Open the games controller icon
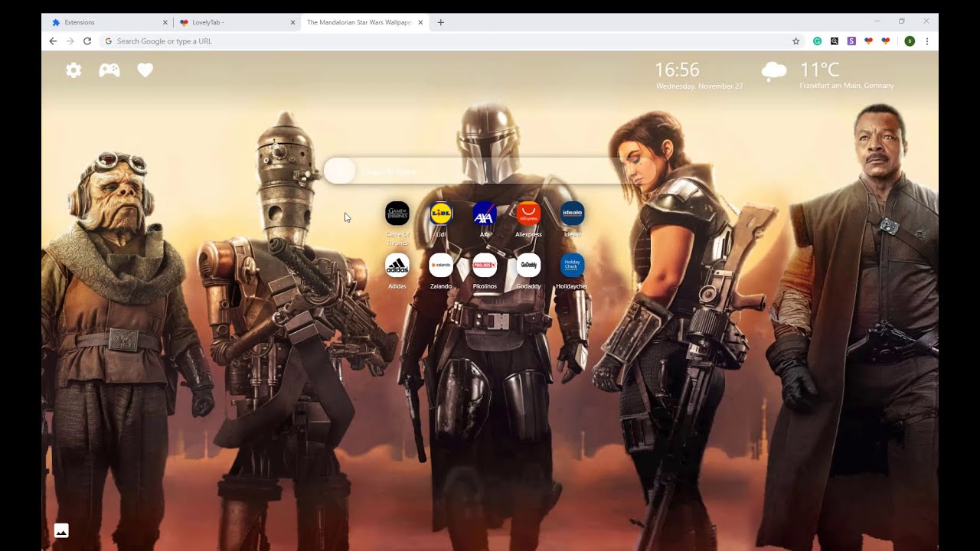Viewport: 980px width, 551px height. point(109,70)
